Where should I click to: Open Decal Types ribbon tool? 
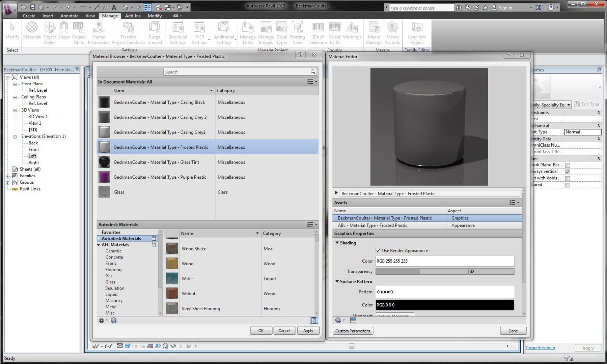coord(282,33)
